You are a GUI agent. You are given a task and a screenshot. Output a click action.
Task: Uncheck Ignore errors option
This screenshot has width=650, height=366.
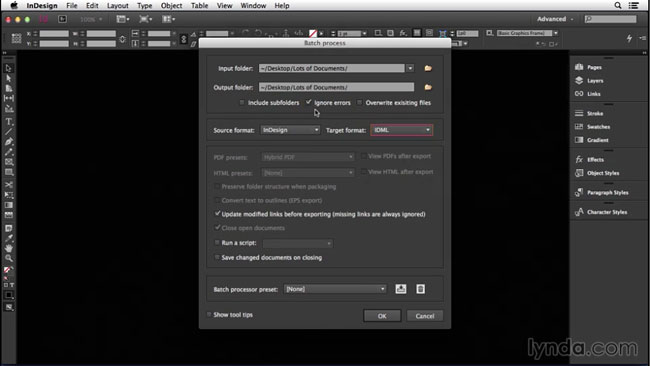[308, 102]
